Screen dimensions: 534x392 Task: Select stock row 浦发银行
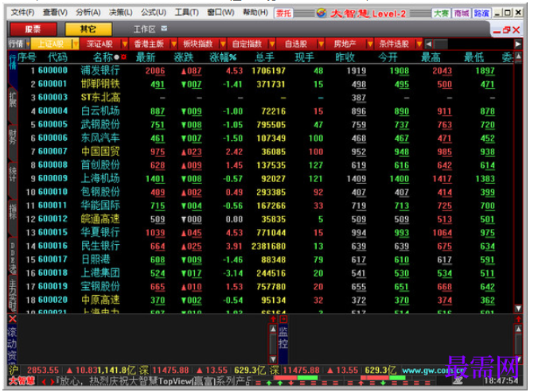coord(265,71)
